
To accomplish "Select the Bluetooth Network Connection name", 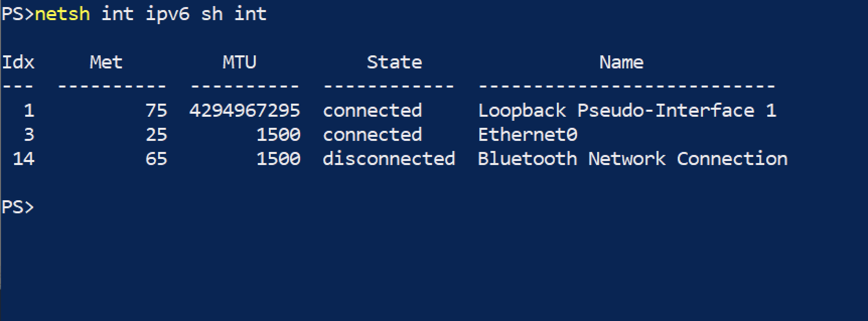I will point(632,159).
